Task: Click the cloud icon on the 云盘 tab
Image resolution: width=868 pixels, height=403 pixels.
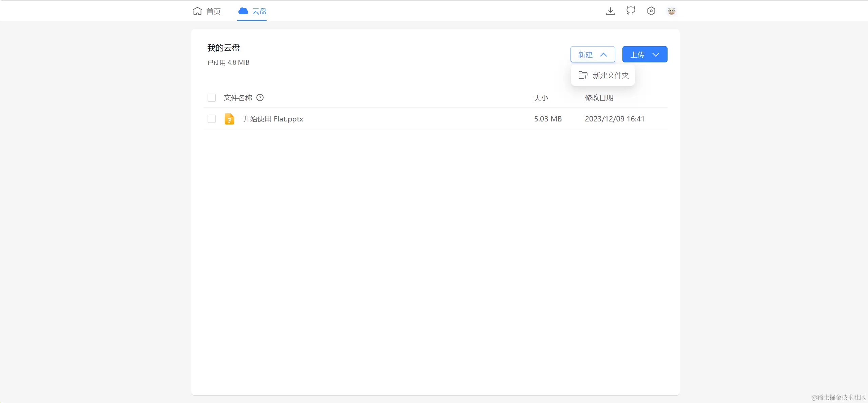Action: coord(242,11)
